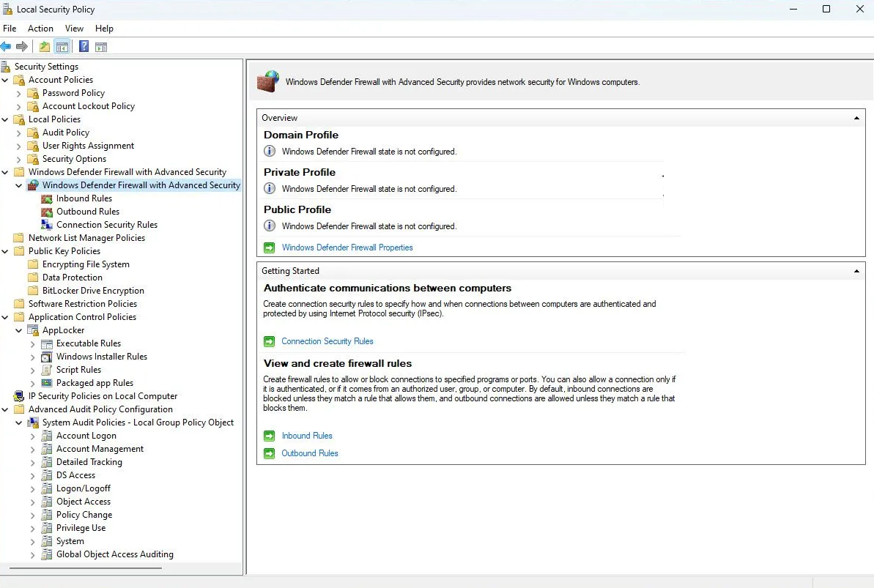The image size is (874, 588).
Task: Collapse the Overview section panel
Action: (856, 118)
